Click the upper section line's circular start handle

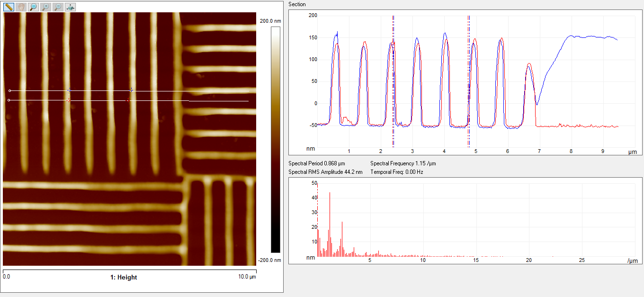click(x=9, y=90)
